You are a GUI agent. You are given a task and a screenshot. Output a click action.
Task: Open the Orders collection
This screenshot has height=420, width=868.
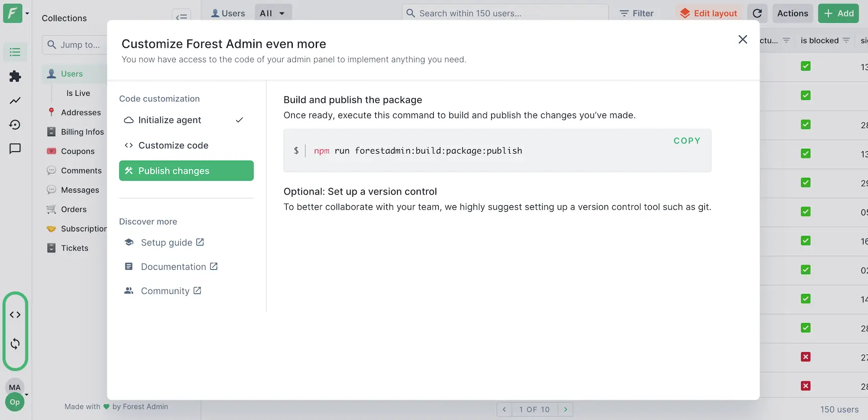tap(75, 209)
